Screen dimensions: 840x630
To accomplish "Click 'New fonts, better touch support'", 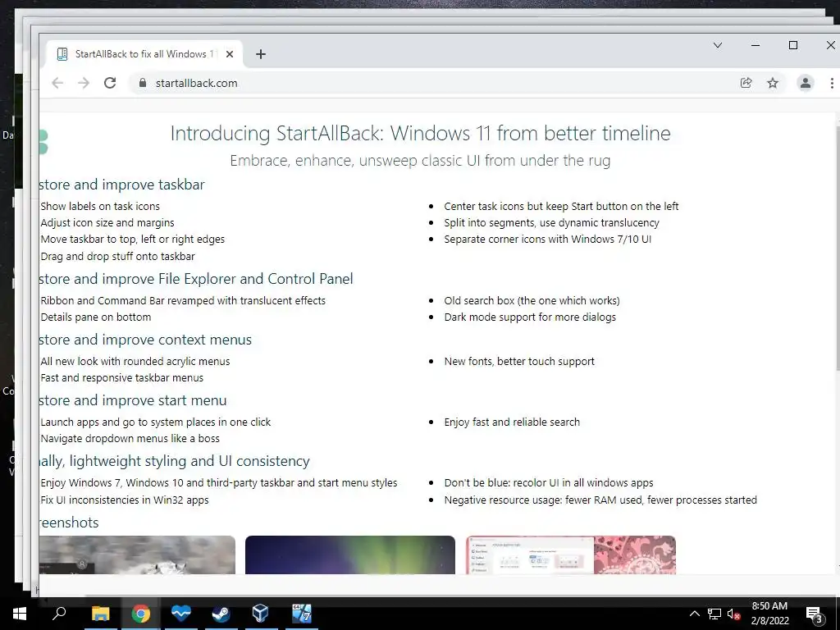I will pos(519,362).
